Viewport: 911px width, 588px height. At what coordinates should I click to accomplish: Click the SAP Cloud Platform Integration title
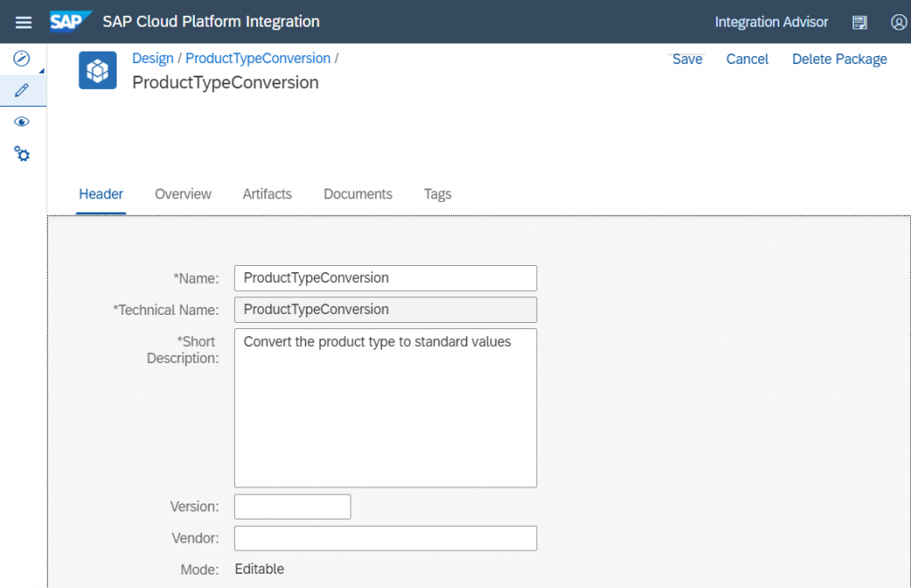(x=211, y=21)
